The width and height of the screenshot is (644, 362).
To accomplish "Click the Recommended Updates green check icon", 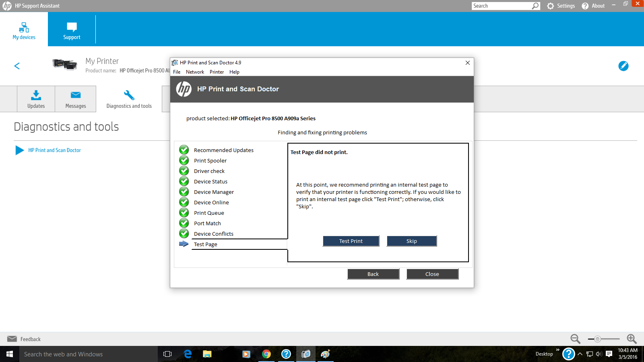I will [x=184, y=150].
